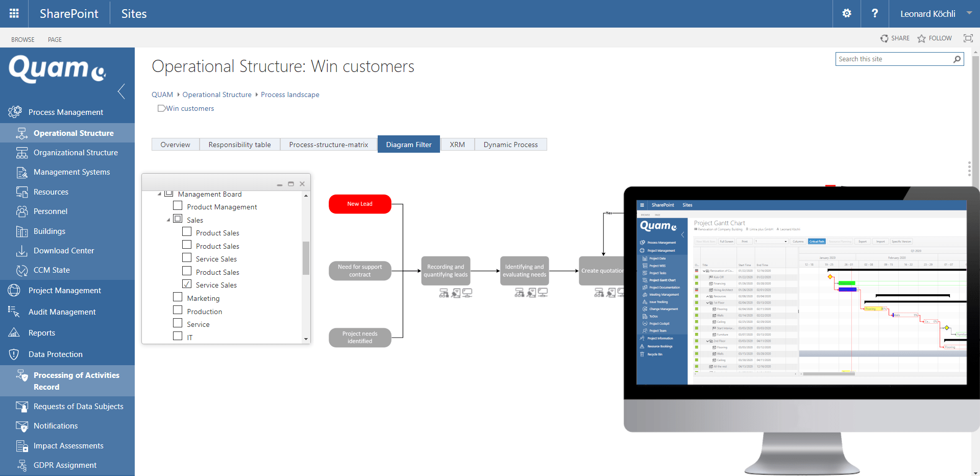Switch to the Dynamic Process tab
This screenshot has height=476, width=980.
[511, 145]
